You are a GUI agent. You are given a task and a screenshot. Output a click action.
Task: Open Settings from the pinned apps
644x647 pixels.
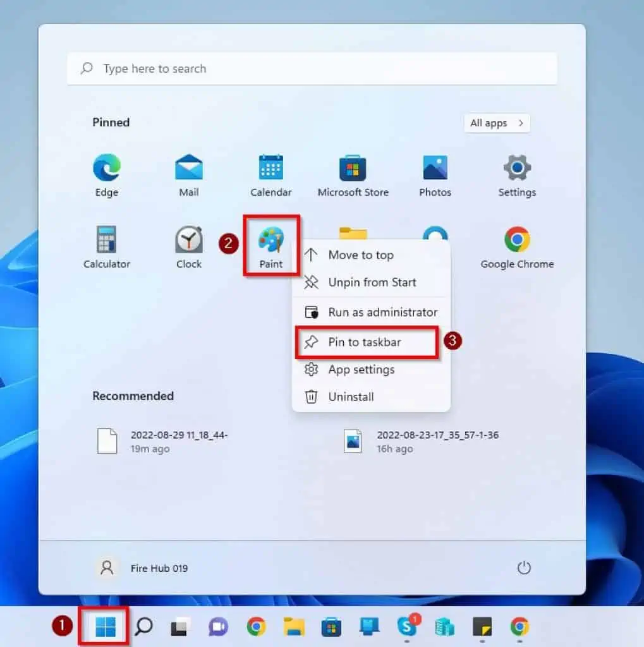tap(516, 169)
